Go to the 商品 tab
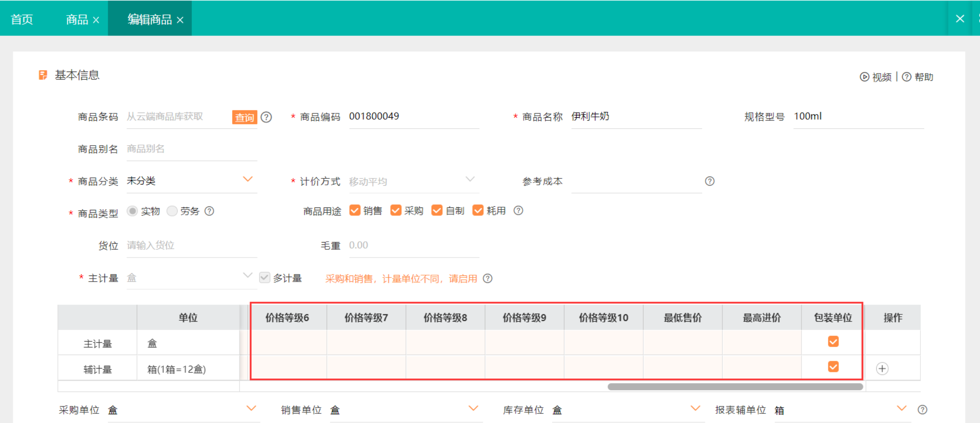 click(77, 19)
